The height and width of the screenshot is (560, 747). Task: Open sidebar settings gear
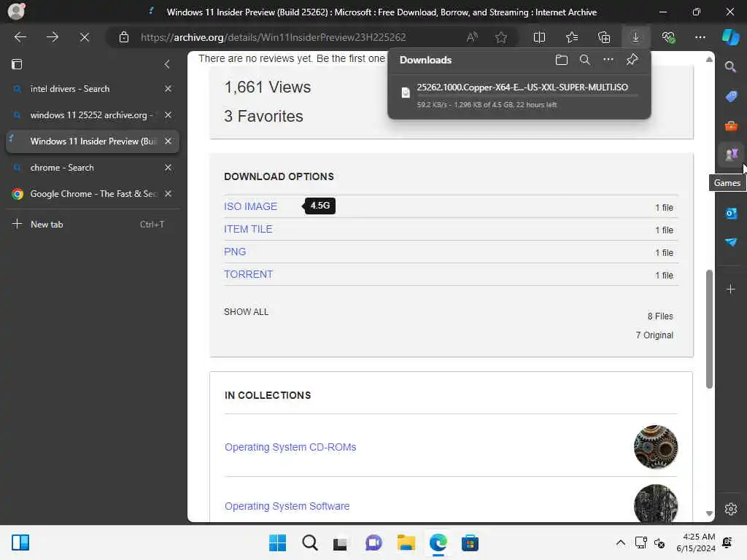click(x=731, y=509)
